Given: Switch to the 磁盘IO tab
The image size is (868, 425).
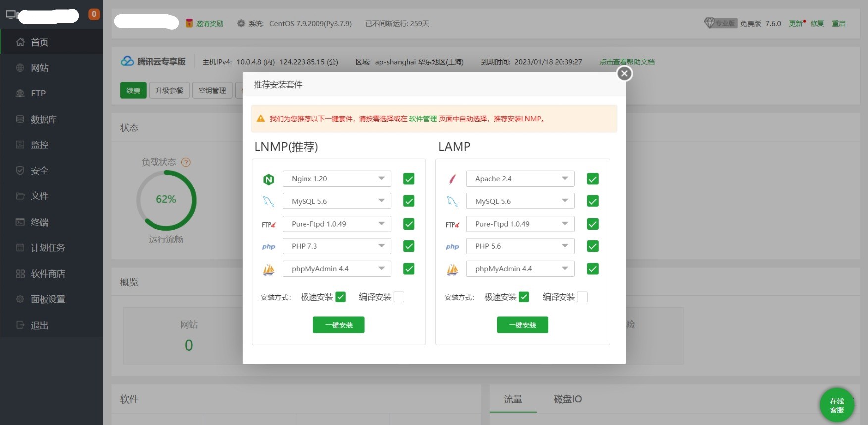Looking at the screenshot, I should point(567,399).
